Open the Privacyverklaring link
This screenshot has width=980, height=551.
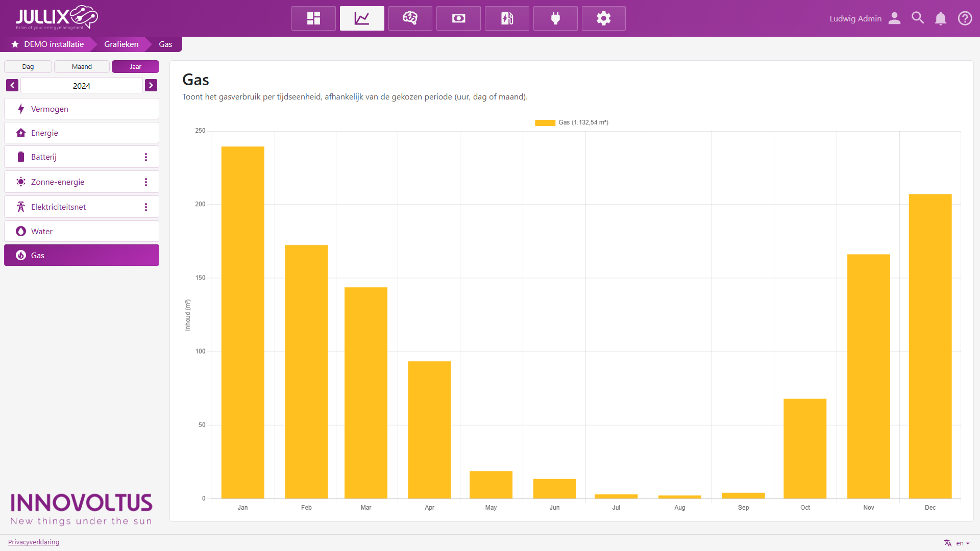click(34, 542)
